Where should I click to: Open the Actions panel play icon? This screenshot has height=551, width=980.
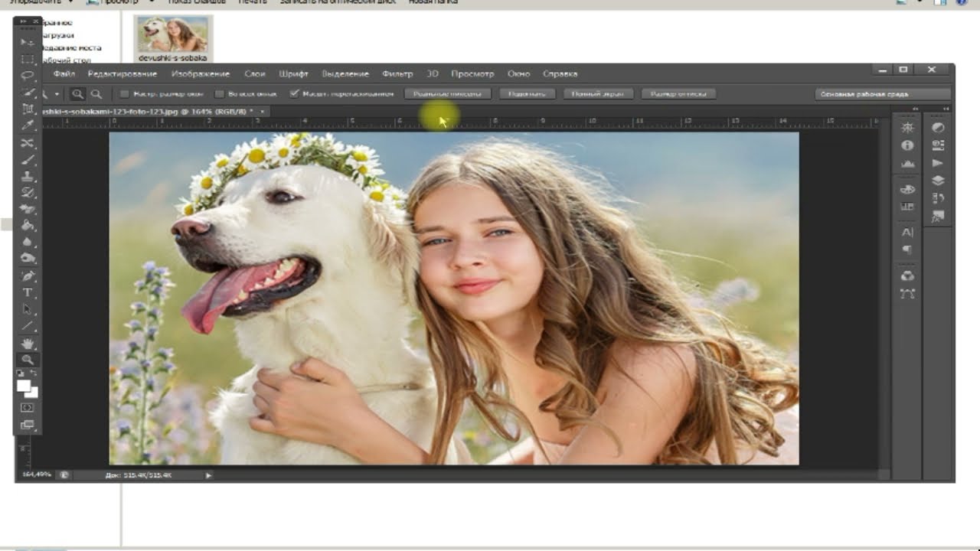pyautogui.click(x=938, y=163)
